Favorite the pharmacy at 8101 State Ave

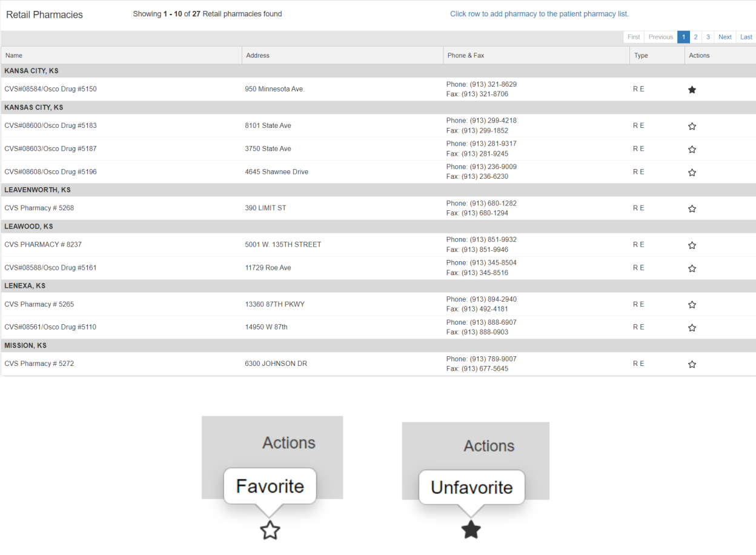click(692, 127)
